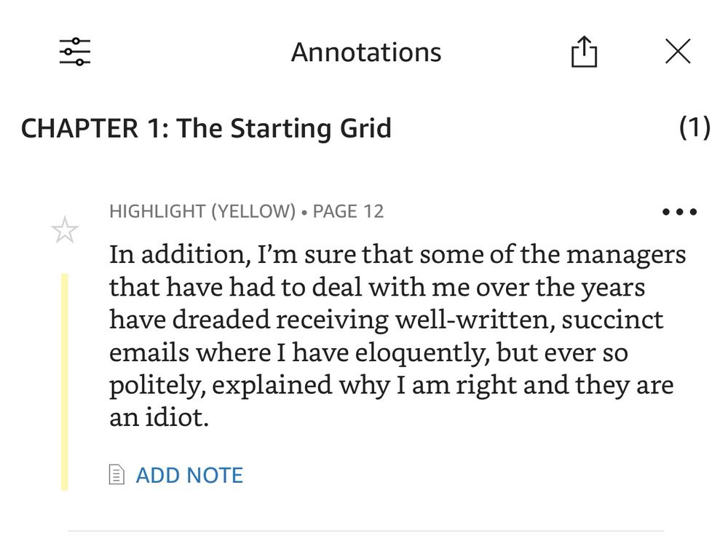This screenshot has height=560, width=728.
Task: Click the (1) annotation count
Action: click(695, 127)
